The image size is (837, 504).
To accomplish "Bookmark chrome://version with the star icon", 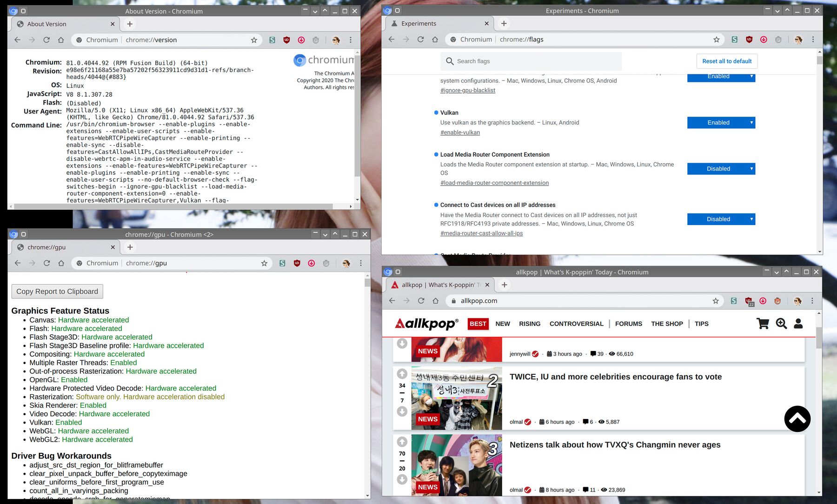I will pyautogui.click(x=254, y=40).
